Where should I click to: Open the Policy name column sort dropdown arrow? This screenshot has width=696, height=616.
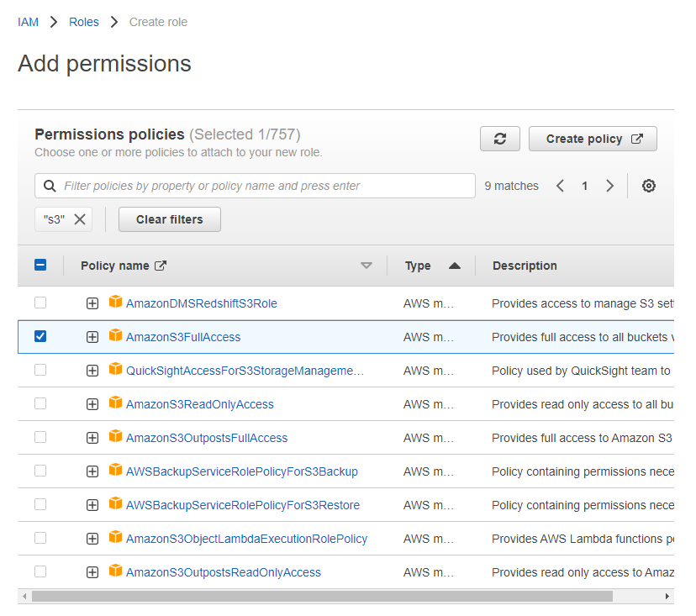pyautogui.click(x=366, y=266)
